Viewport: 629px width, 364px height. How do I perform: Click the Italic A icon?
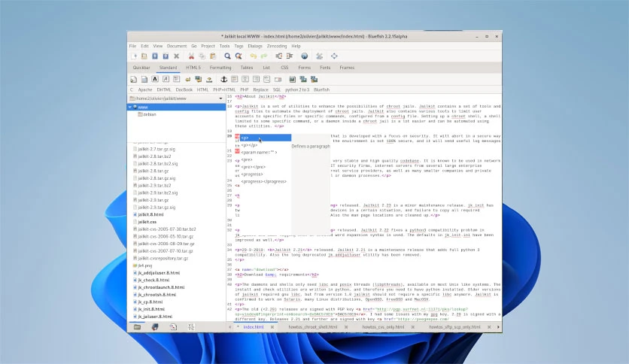tap(166, 80)
